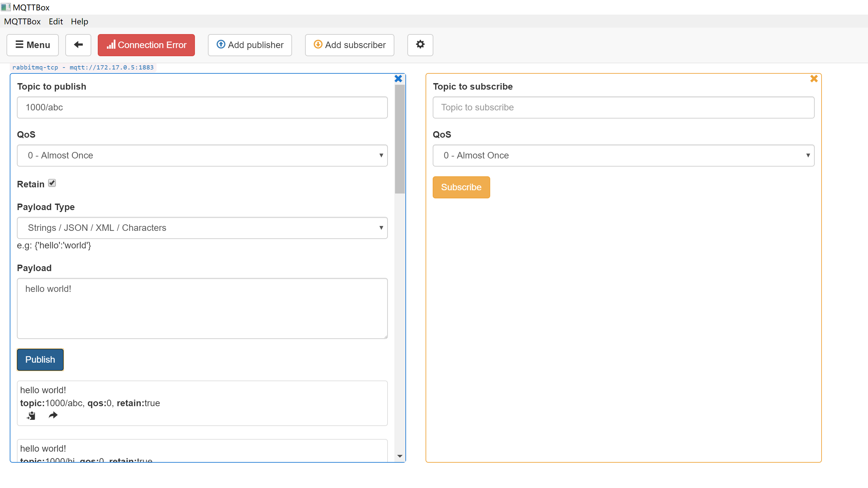
Task: Open the settings gear button
Action: [420, 45]
